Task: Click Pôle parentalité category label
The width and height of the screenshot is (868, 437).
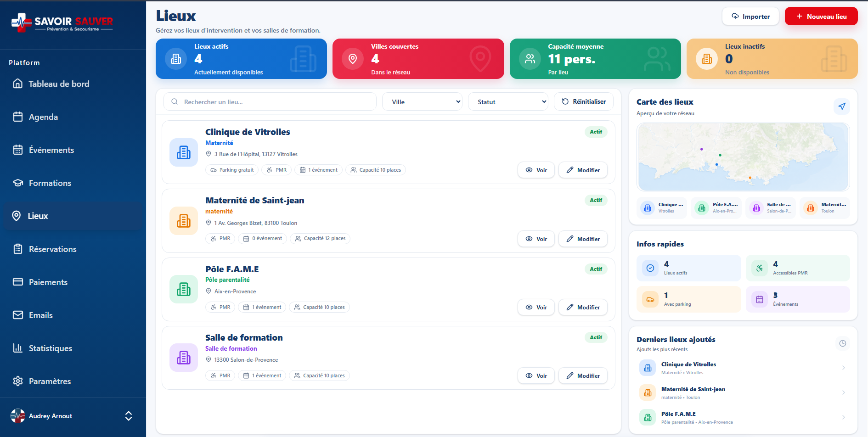Action: coord(227,280)
